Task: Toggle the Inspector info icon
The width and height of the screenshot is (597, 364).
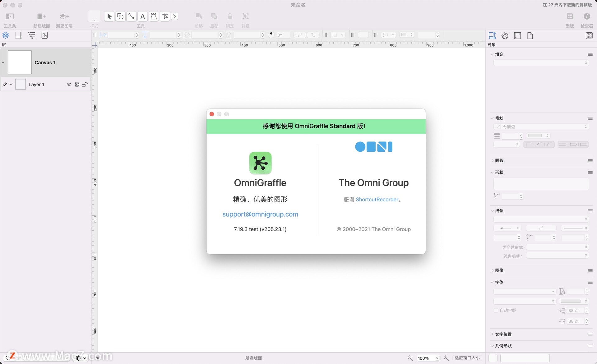Action: pos(587,16)
